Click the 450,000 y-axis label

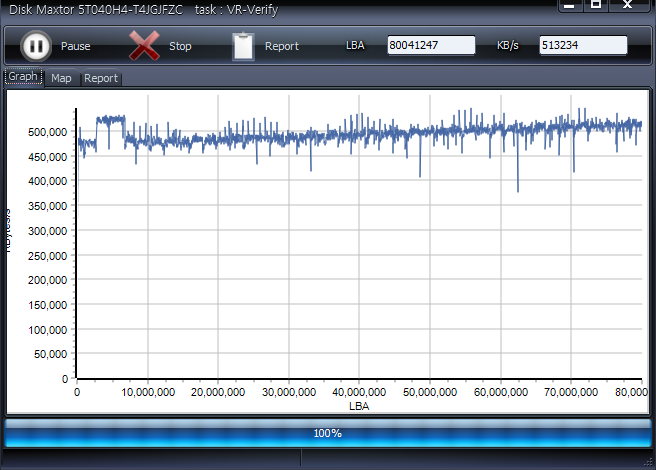(47, 157)
